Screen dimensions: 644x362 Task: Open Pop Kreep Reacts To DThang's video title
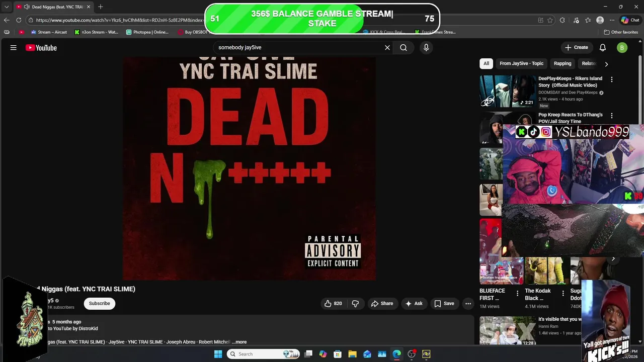571,118
